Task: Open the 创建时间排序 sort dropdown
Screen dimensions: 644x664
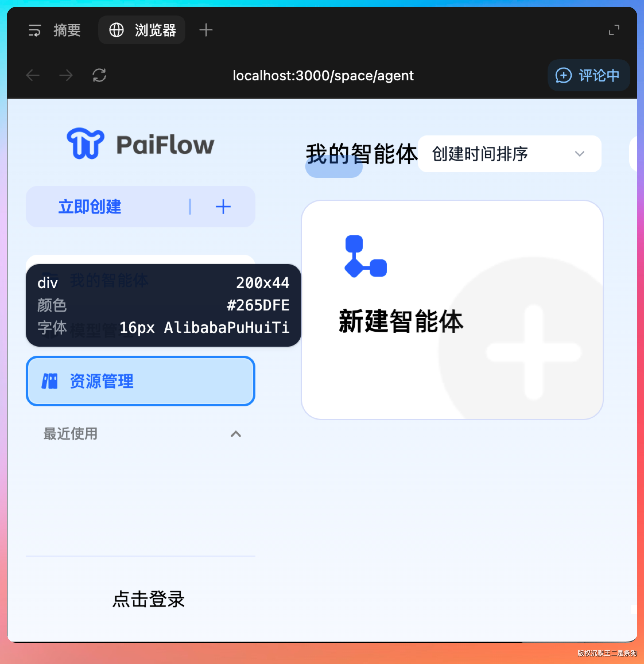Action: click(509, 154)
